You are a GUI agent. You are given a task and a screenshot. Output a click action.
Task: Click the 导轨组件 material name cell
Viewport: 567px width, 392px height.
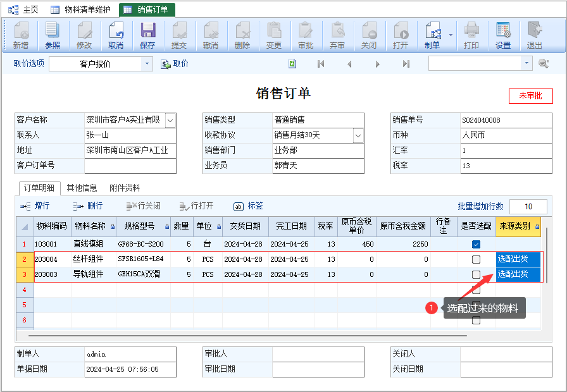pyautogui.click(x=93, y=274)
